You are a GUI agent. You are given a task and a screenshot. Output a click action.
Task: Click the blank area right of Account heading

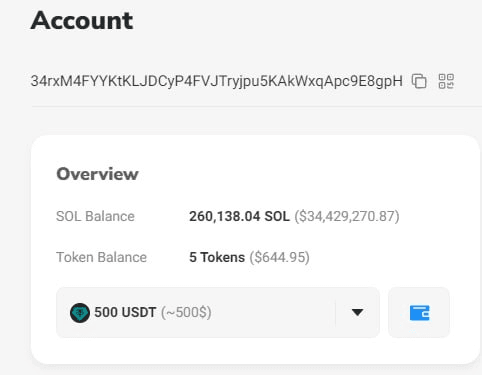300,21
